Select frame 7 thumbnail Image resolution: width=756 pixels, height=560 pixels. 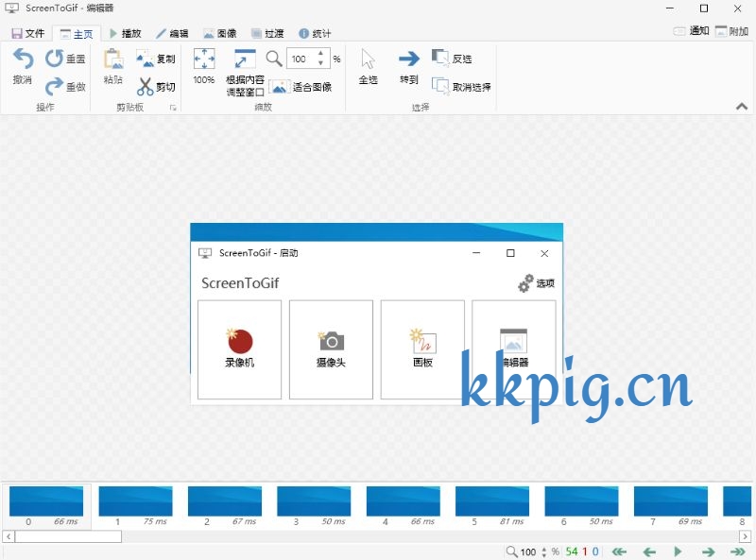[x=671, y=506]
